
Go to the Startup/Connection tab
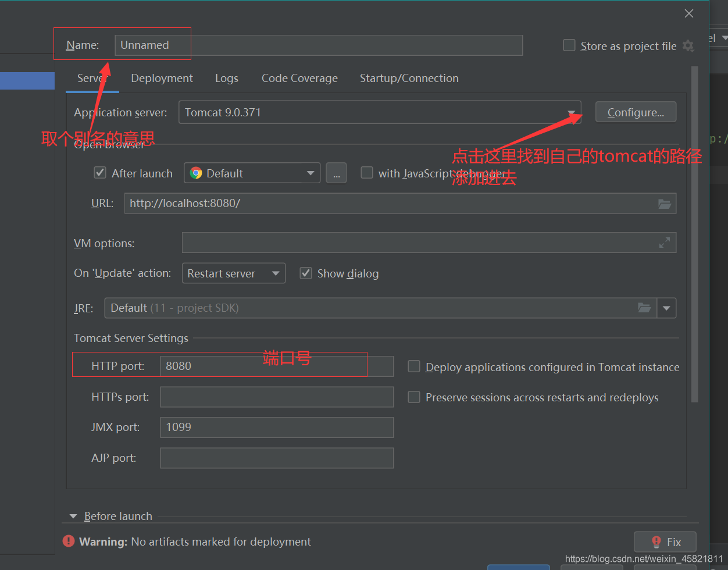click(409, 79)
